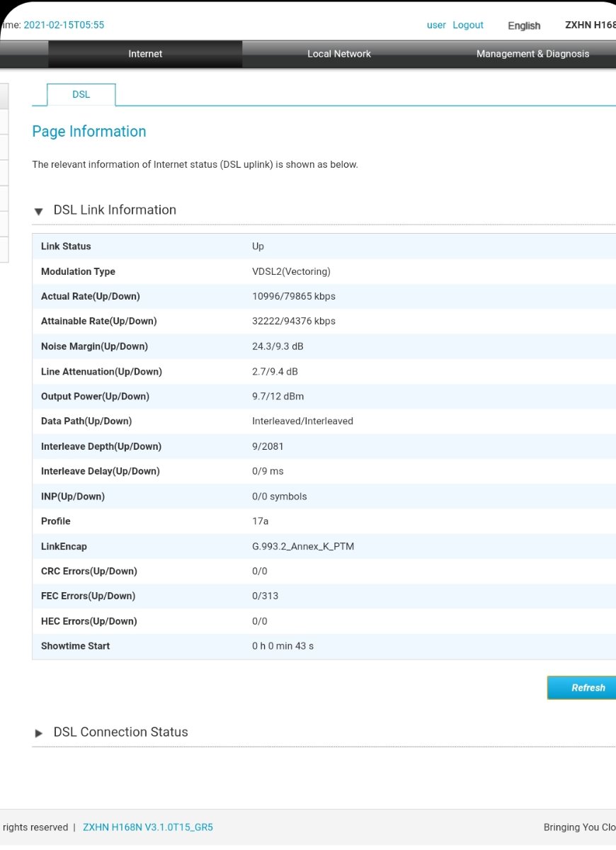The height and width of the screenshot is (850, 616).
Task: Click the Interleaved/Interleaved data path value
Action: [302, 421]
